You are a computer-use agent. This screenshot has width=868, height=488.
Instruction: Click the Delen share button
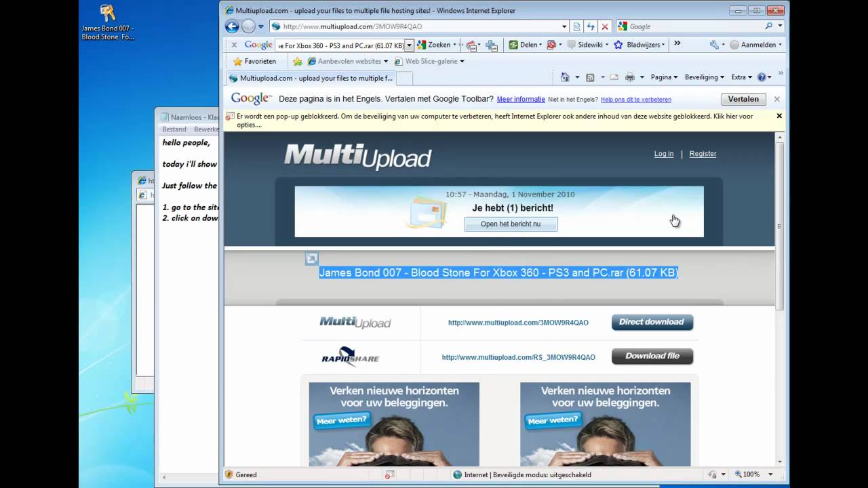click(526, 45)
